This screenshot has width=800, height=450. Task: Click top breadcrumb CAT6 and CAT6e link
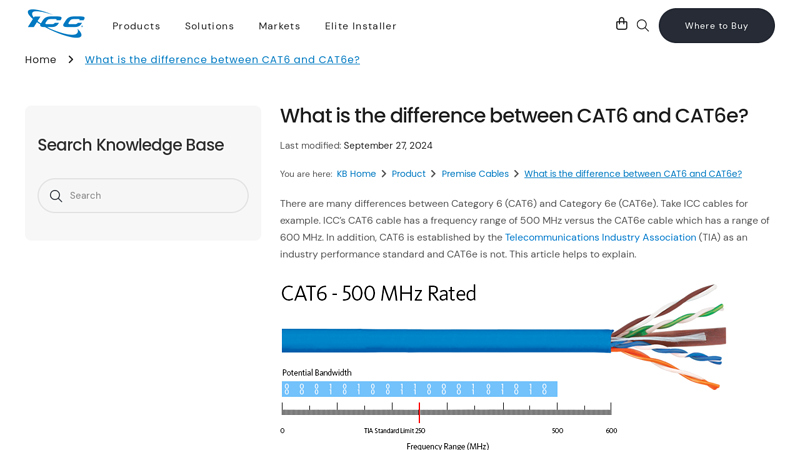click(x=222, y=60)
